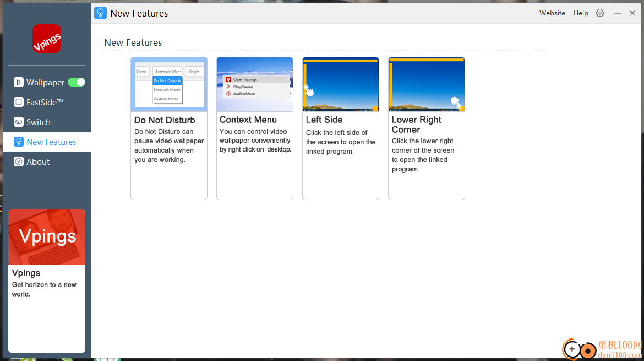Click the Lower Right Corner feature thumbnail
The height and width of the screenshot is (361, 644).
[x=427, y=85]
